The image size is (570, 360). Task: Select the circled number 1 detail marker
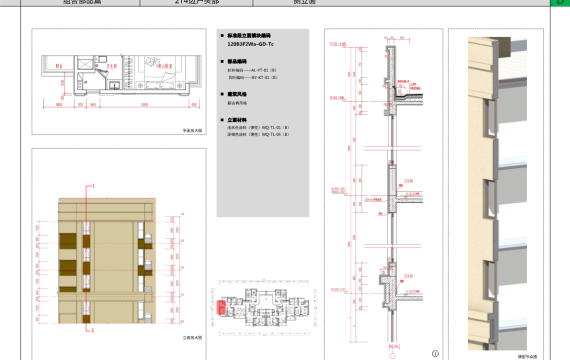pos(435,353)
